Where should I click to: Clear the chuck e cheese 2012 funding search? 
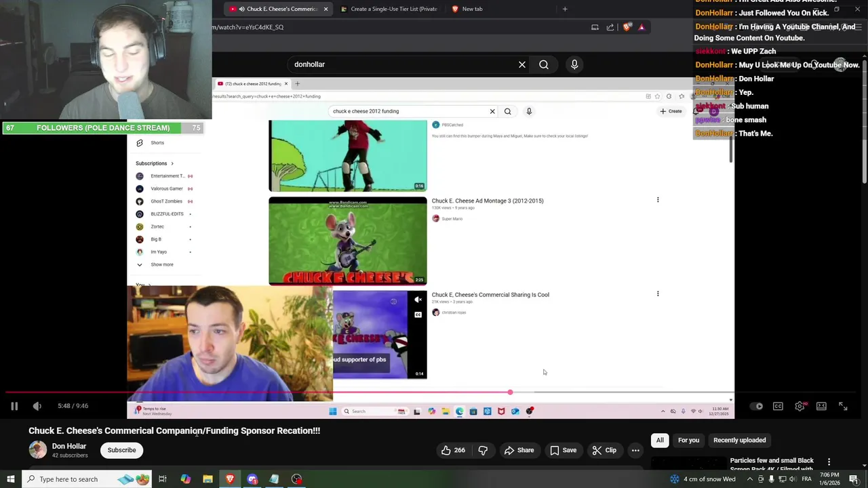tap(492, 111)
